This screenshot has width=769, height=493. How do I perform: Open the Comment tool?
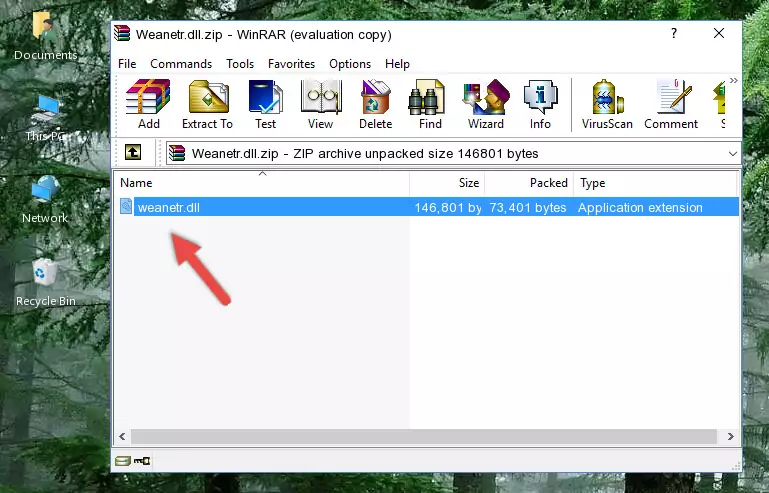pos(671,104)
